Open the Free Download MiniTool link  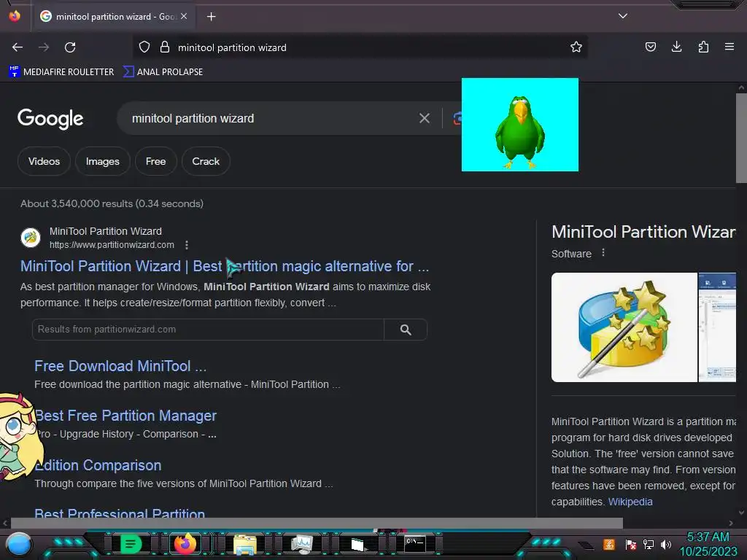coord(120,366)
